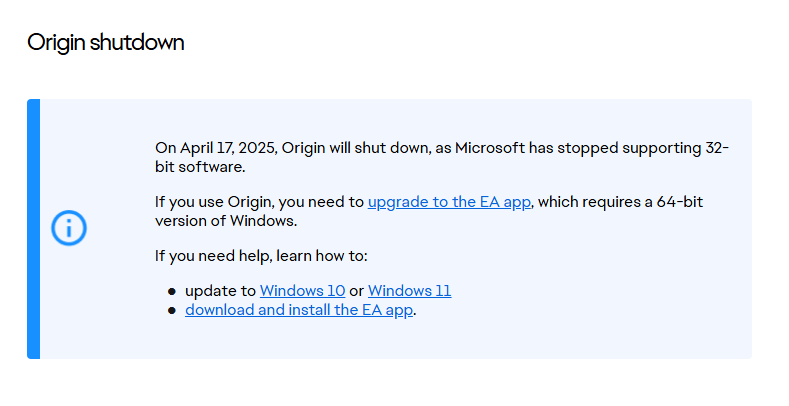789x406 pixels.
Task: Open the 'upgrade to the EA app' link
Action: [449, 202]
